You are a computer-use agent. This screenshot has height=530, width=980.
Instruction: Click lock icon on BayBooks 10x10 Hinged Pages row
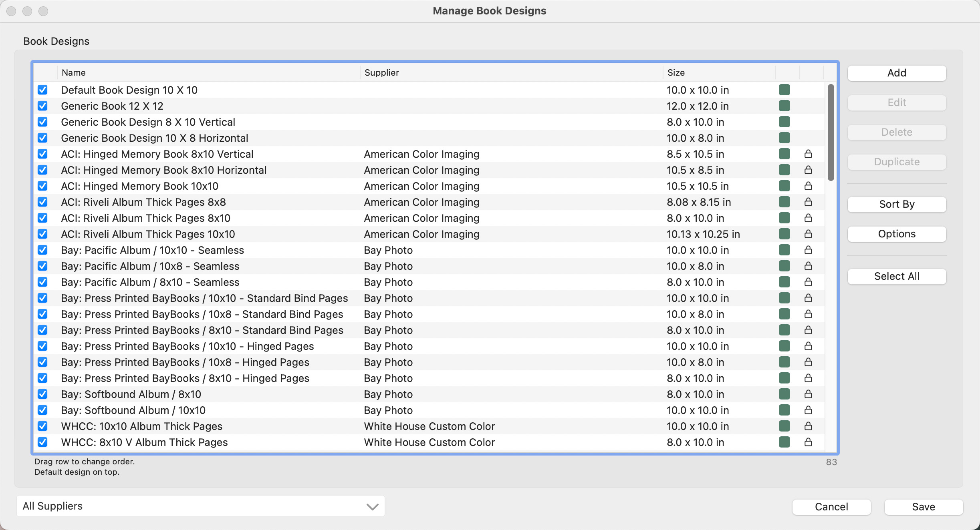point(808,346)
